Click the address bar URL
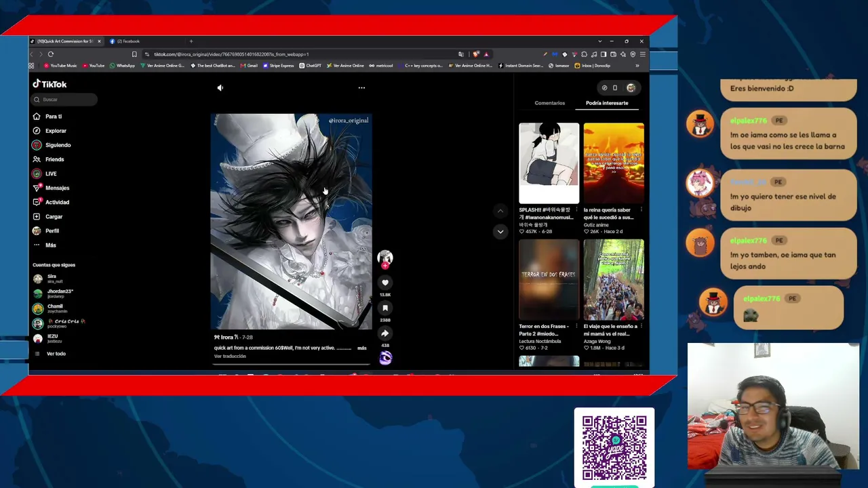 pos(231,54)
